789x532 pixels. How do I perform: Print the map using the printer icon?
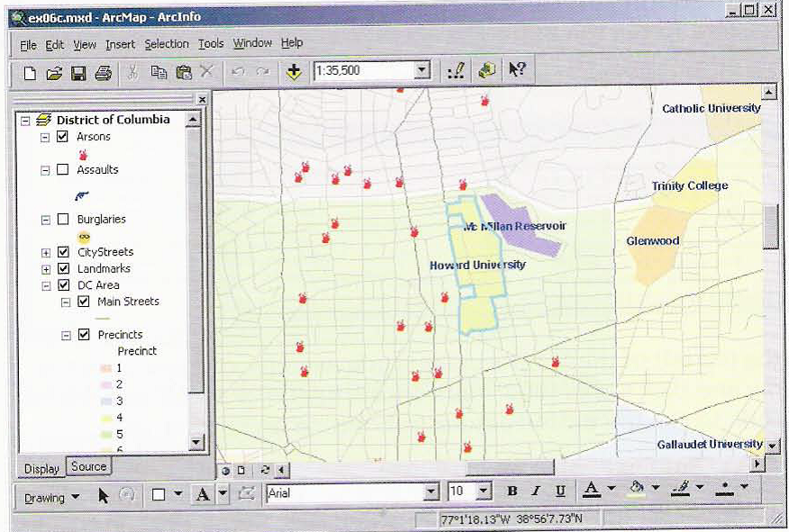tap(104, 74)
